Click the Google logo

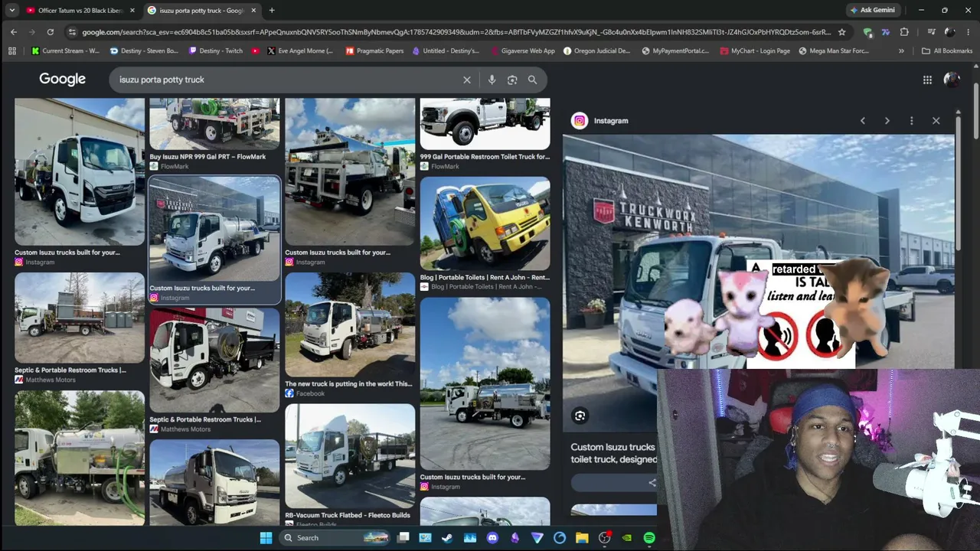point(63,80)
